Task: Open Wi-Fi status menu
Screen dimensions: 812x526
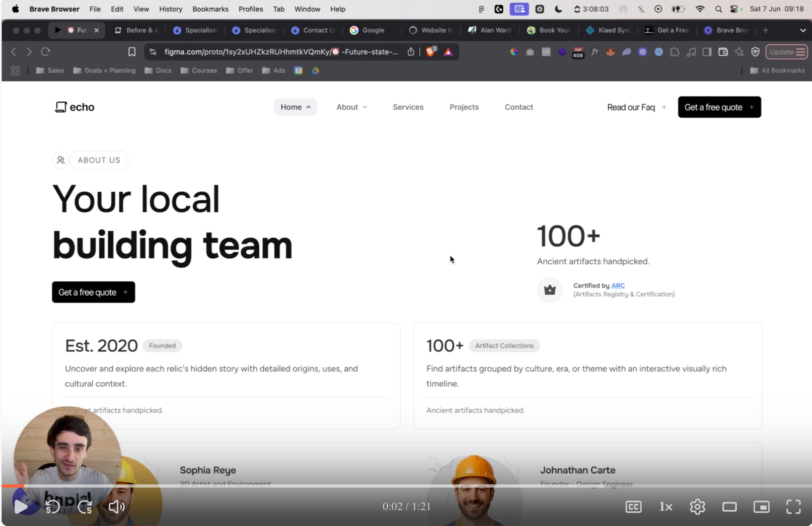Action: tap(700, 9)
